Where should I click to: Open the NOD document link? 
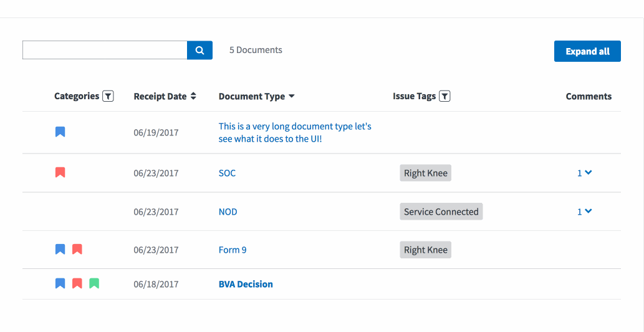click(x=228, y=212)
